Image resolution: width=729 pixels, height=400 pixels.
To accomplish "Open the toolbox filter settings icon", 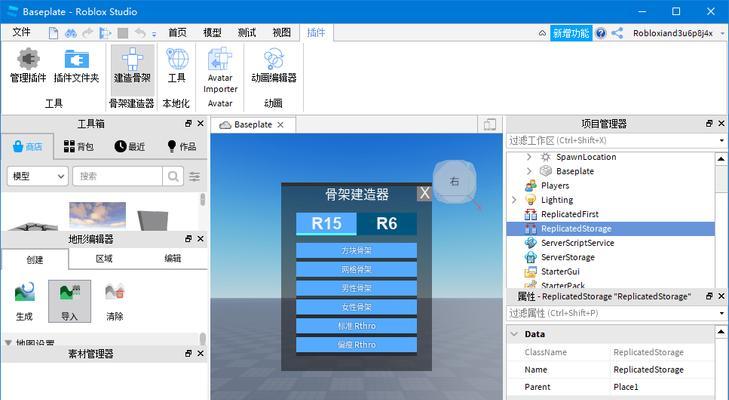I will 194,176.
